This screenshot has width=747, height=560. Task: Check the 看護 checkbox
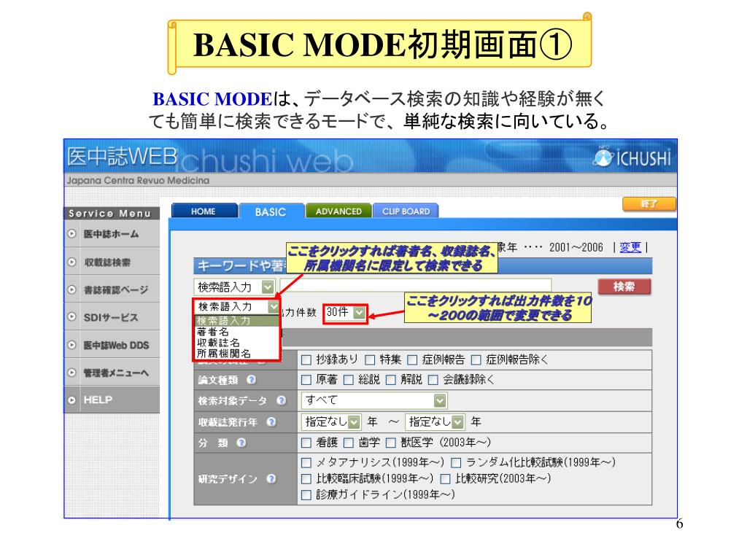point(306,443)
